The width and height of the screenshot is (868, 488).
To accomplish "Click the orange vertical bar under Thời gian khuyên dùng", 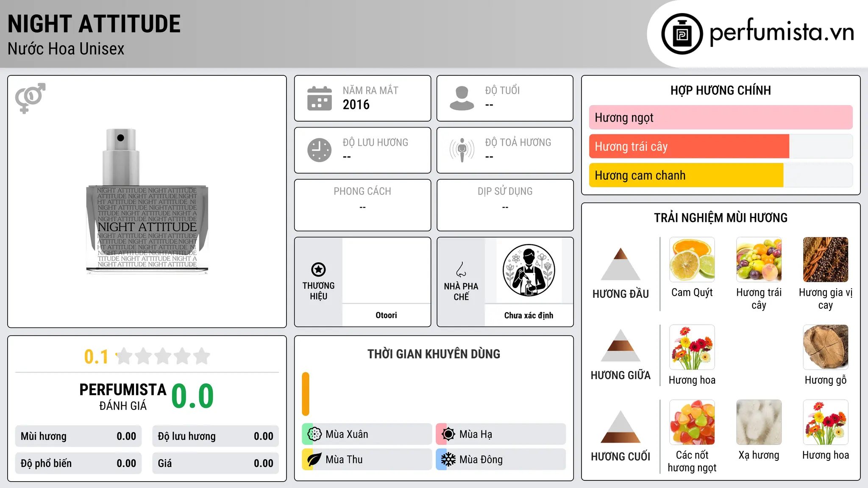I will 306,394.
